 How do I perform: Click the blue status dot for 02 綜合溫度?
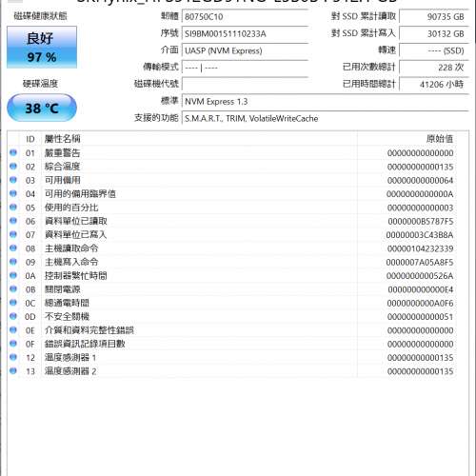click(13, 167)
